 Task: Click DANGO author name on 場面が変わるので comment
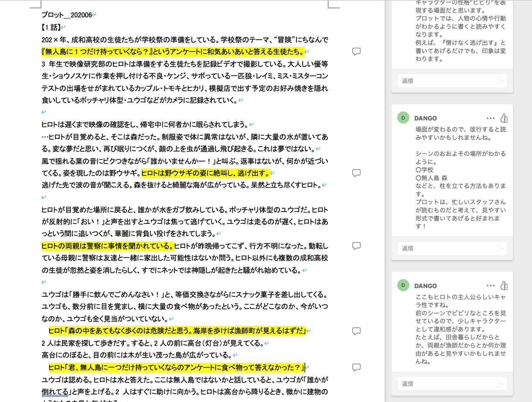425,118
